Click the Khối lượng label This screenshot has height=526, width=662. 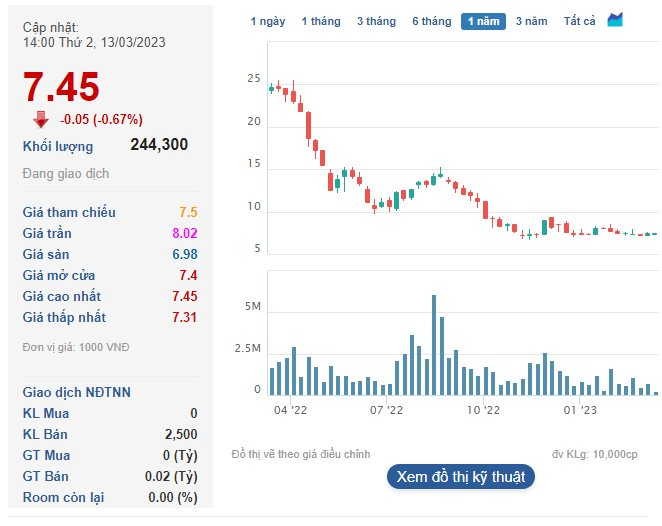(x=58, y=146)
